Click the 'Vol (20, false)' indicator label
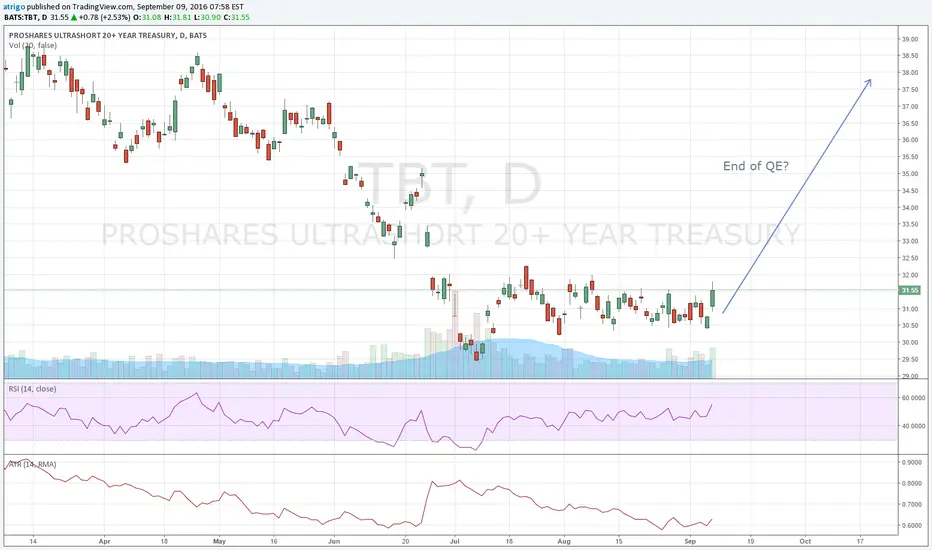Screen dimensions: 932x550 [33, 45]
